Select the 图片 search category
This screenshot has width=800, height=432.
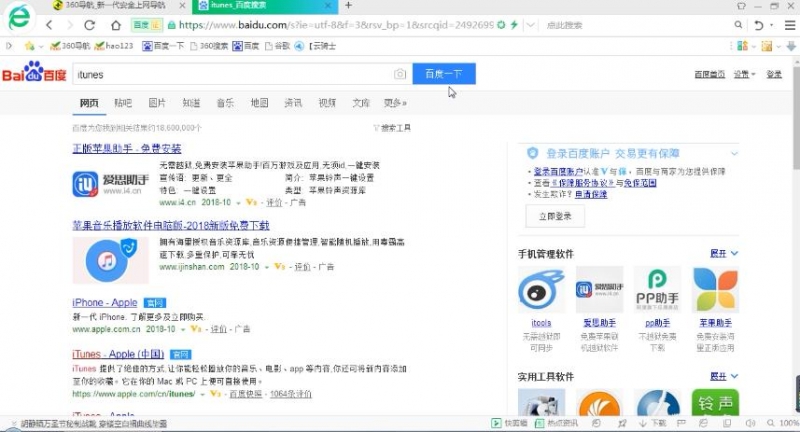point(157,103)
